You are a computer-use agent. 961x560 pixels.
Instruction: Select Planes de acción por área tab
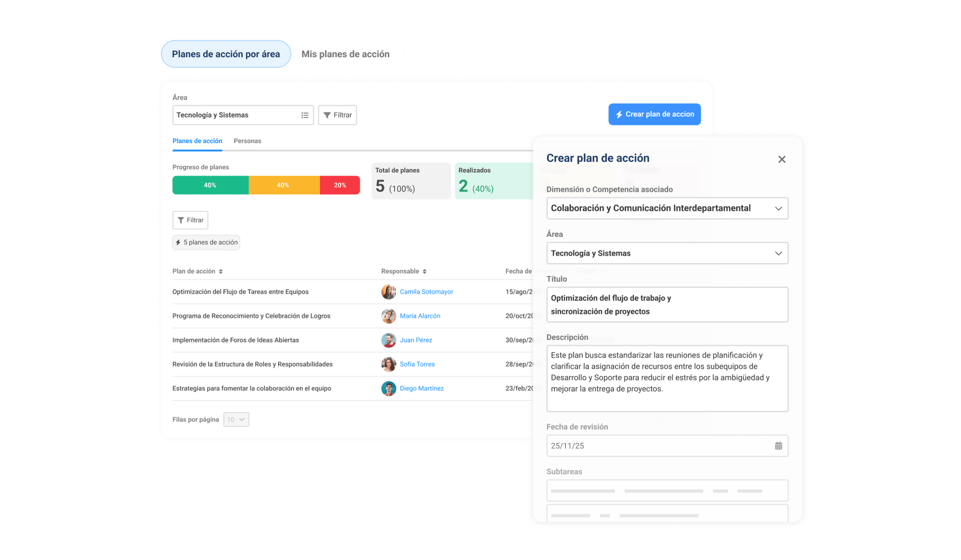(x=225, y=54)
